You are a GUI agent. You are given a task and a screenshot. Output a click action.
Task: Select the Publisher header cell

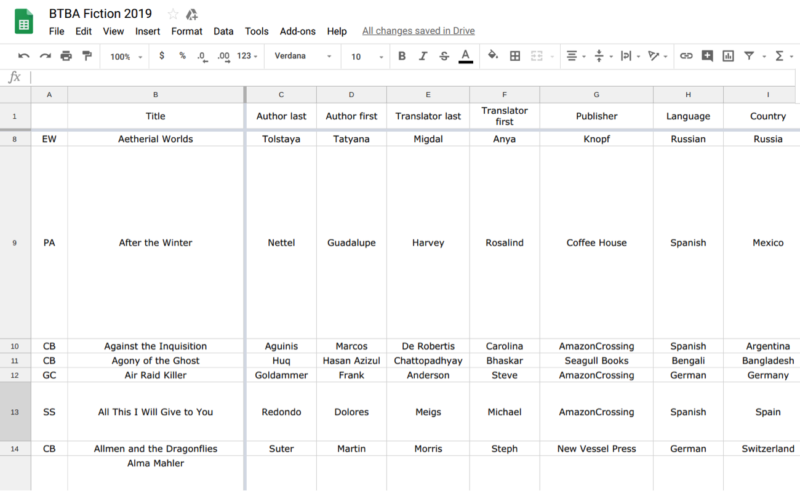pyautogui.click(x=596, y=116)
